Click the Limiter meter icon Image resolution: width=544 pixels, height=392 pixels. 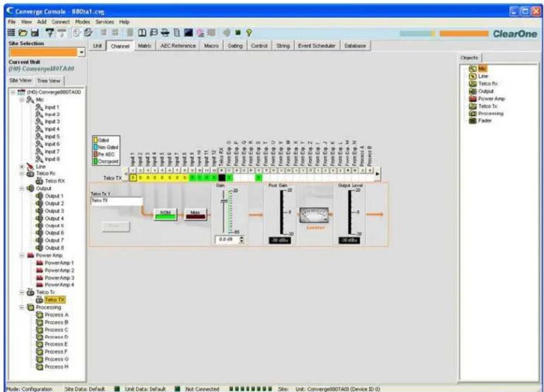(x=314, y=215)
